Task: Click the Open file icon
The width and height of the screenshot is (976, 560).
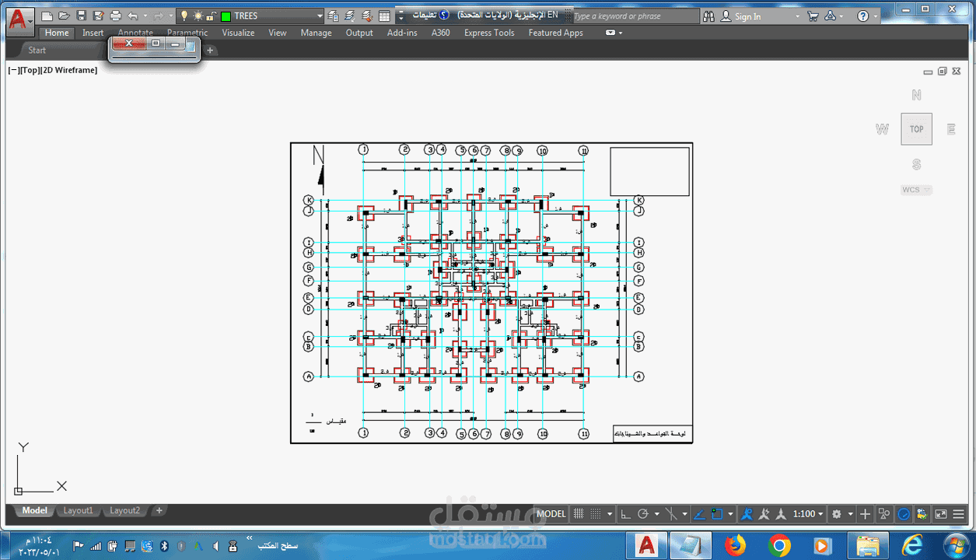Action: pyautogui.click(x=65, y=16)
